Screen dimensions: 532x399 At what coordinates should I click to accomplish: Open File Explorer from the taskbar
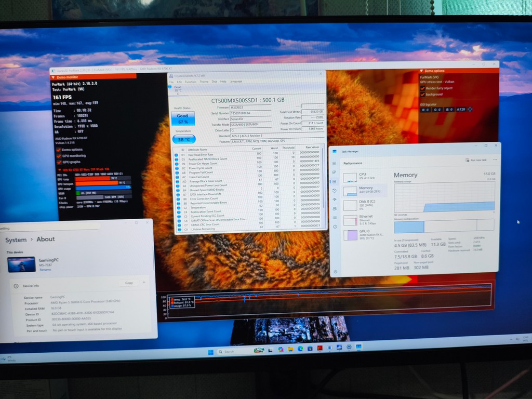point(291,349)
